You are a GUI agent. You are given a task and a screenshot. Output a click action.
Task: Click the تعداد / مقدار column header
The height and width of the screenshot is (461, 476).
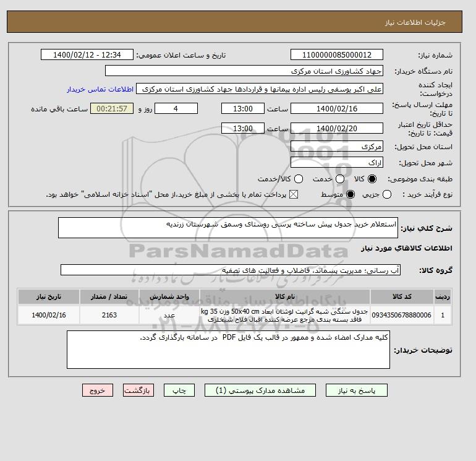(x=109, y=296)
